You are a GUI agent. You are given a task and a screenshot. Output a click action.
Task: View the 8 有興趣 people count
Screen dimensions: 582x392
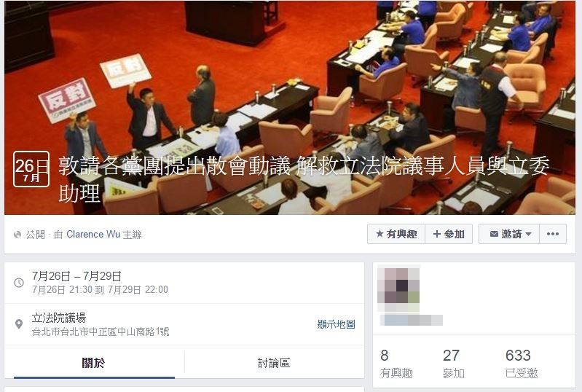396,364
